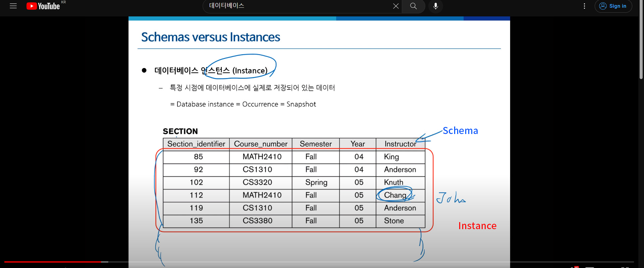Image resolution: width=644 pixels, height=268 pixels.
Task: Click the Spring semester cell
Action: [316, 183]
